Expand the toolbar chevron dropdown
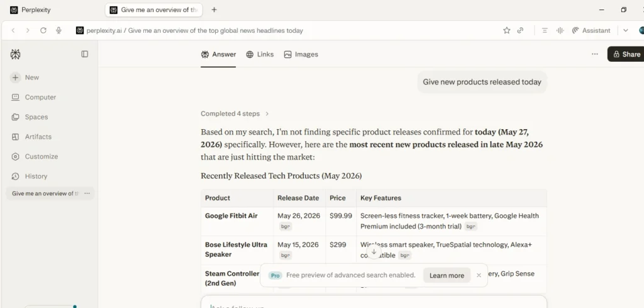 (626, 30)
